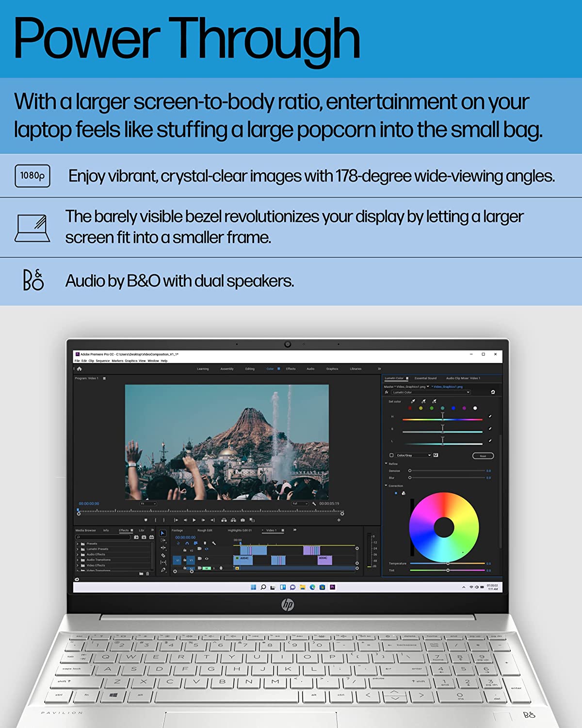Toggle the H range checkmark

pos(490,416)
